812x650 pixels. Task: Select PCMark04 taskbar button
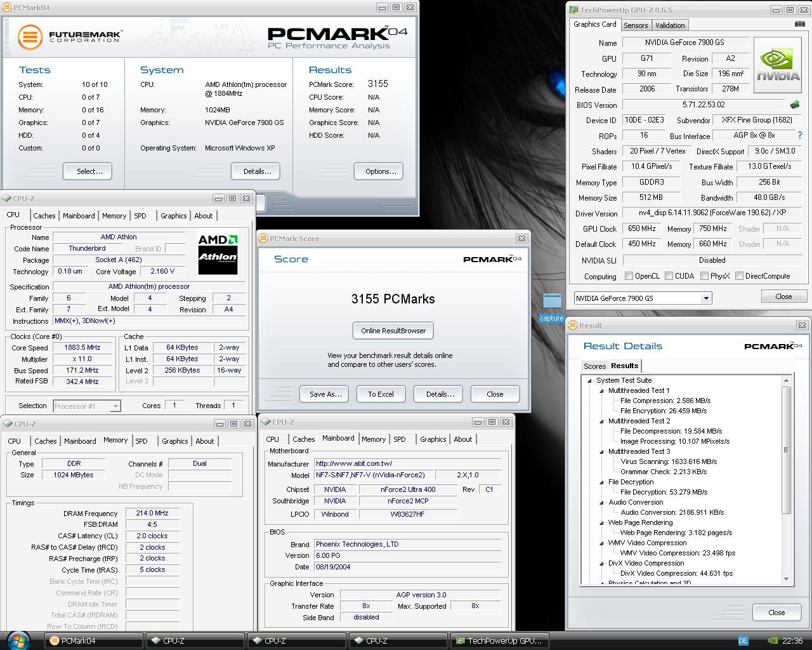94,640
